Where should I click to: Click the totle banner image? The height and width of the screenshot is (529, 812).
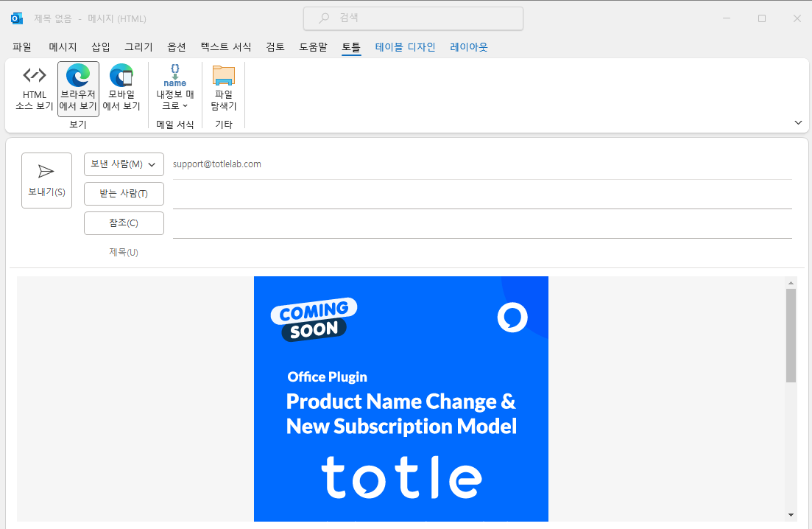(400, 399)
